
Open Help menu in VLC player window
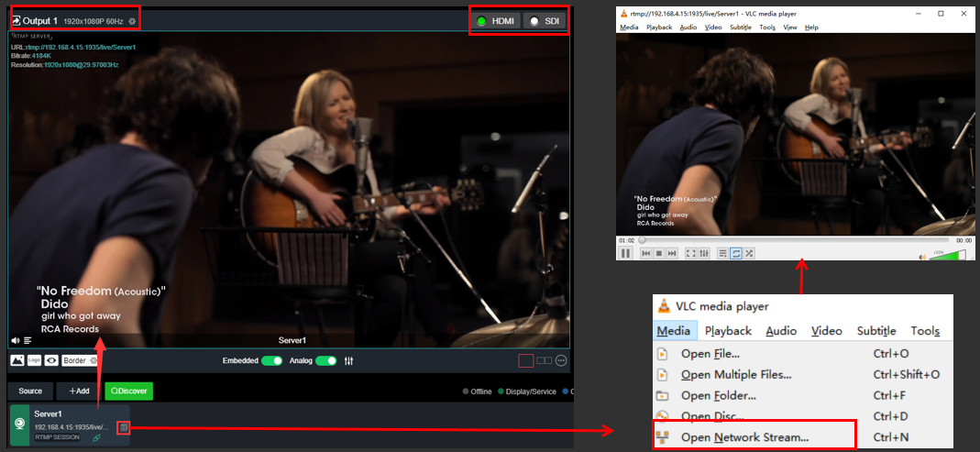click(x=811, y=28)
